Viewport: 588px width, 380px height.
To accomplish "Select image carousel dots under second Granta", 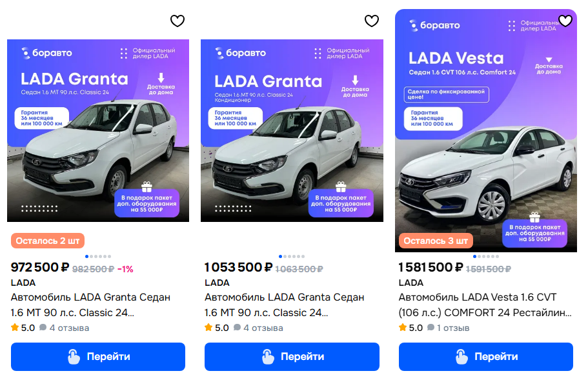I will (292, 256).
